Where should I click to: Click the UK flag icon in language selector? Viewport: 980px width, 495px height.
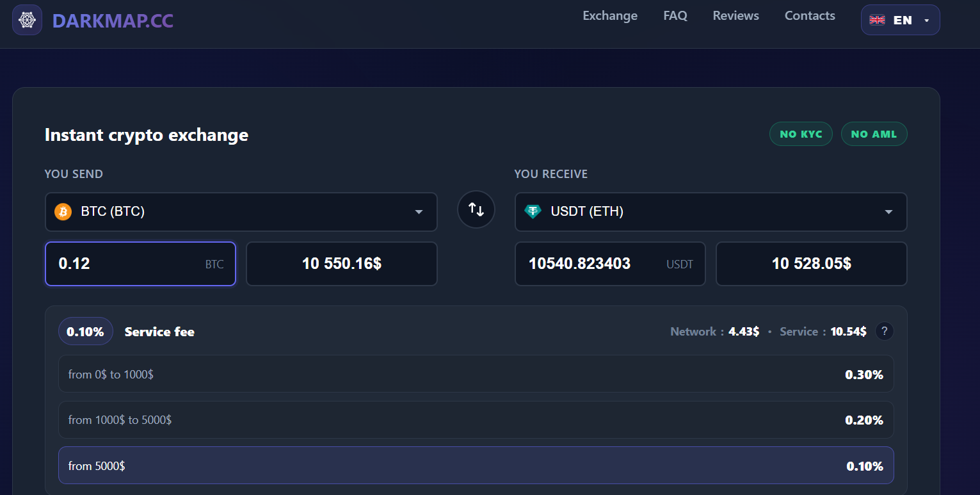pos(877,20)
